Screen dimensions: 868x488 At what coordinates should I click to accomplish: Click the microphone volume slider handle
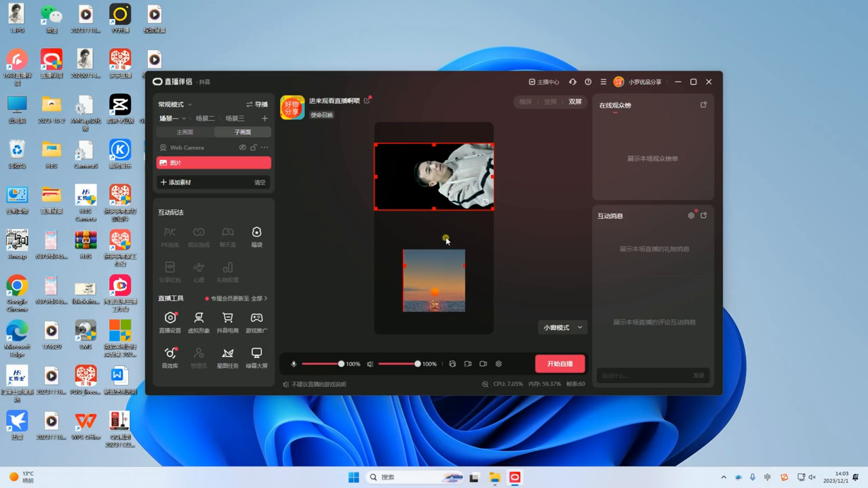coord(341,364)
